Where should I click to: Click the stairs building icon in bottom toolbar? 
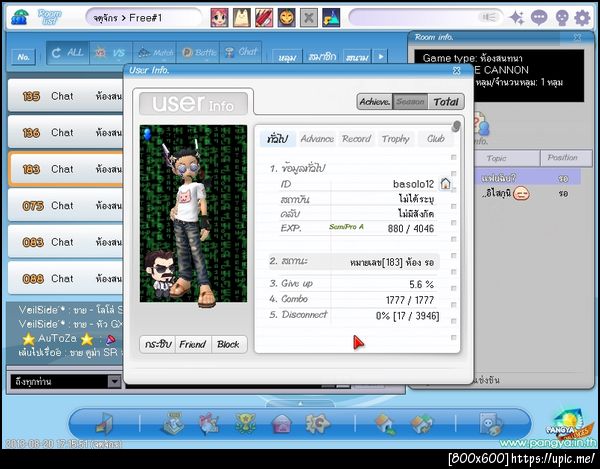173,423
